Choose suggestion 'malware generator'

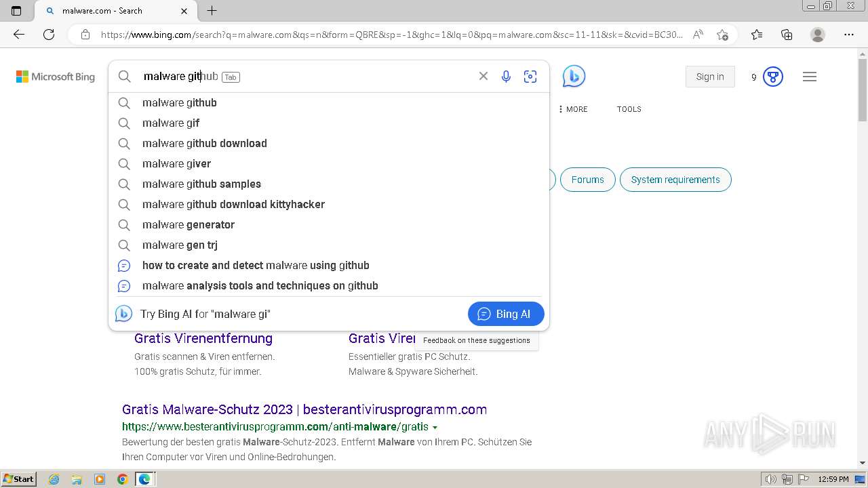[x=329, y=225]
